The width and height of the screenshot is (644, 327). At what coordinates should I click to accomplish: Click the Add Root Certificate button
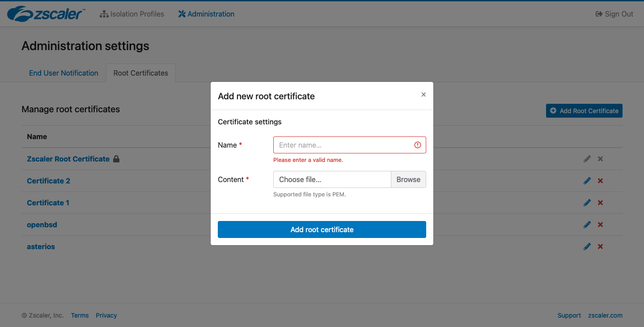coord(584,110)
